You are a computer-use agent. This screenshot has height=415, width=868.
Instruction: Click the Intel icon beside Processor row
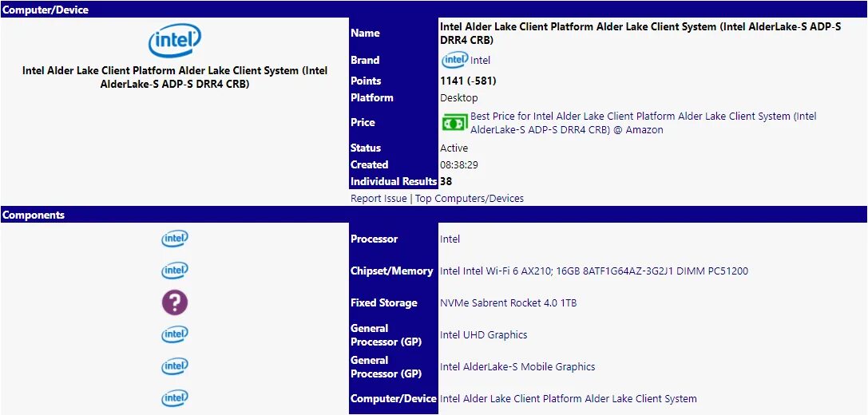(174, 239)
